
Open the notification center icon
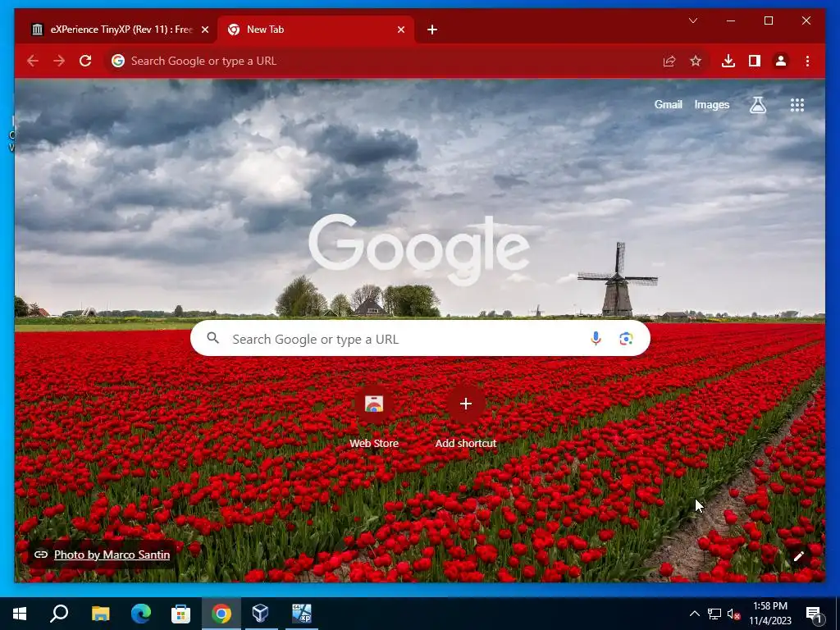(x=815, y=614)
